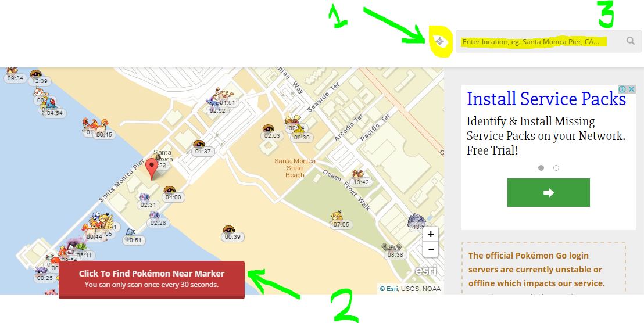The image size is (644, 323).
Task: Select the first ad carousel dot
Action: [541, 168]
